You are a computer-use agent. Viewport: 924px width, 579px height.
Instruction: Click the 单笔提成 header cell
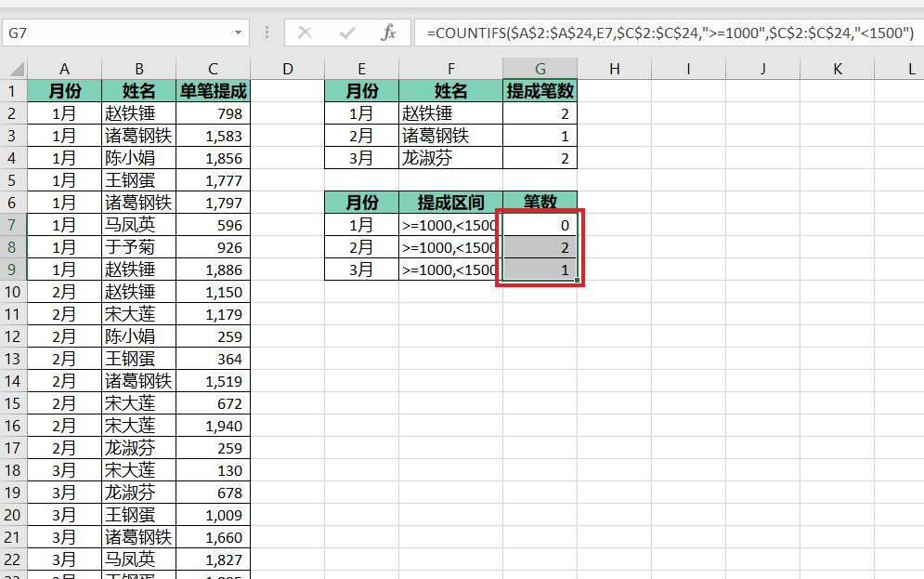[x=214, y=91]
